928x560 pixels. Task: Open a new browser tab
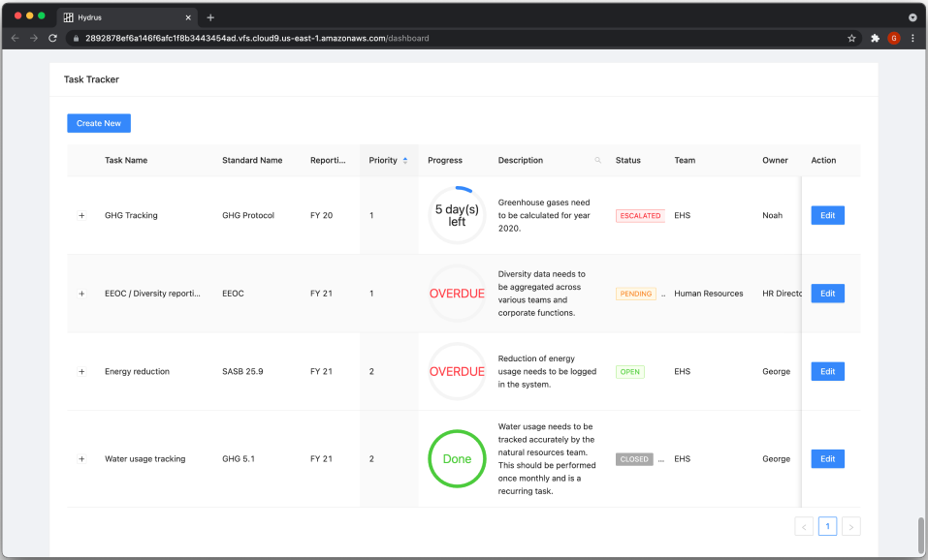pos(210,17)
